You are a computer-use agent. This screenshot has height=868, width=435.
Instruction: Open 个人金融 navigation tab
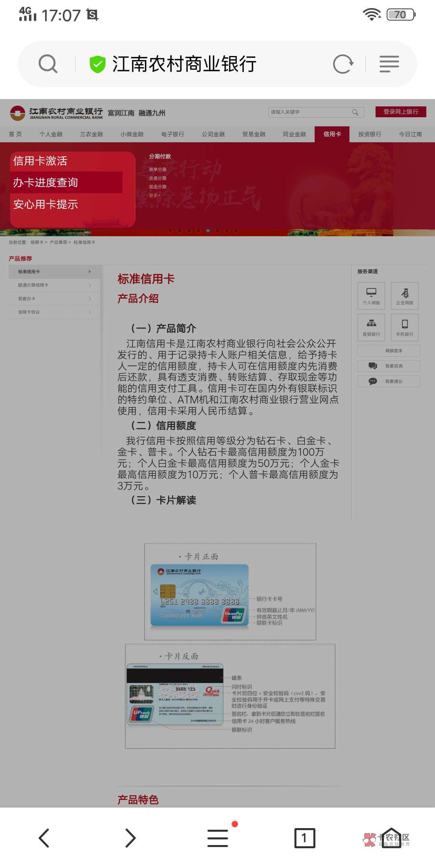coord(51,134)
